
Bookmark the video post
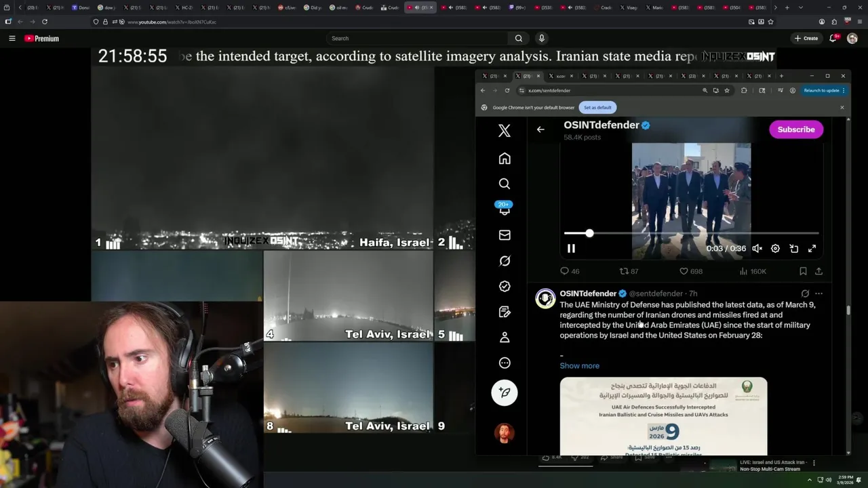[x=803, y=271]
